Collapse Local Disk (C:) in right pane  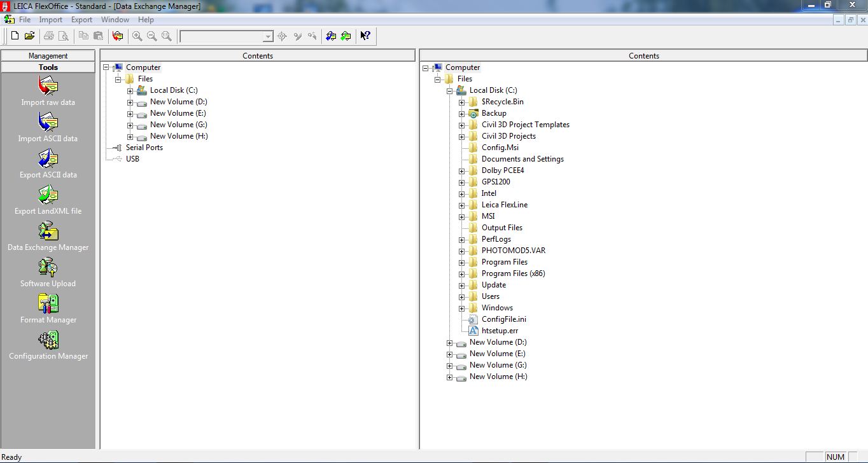click(450, 91)
